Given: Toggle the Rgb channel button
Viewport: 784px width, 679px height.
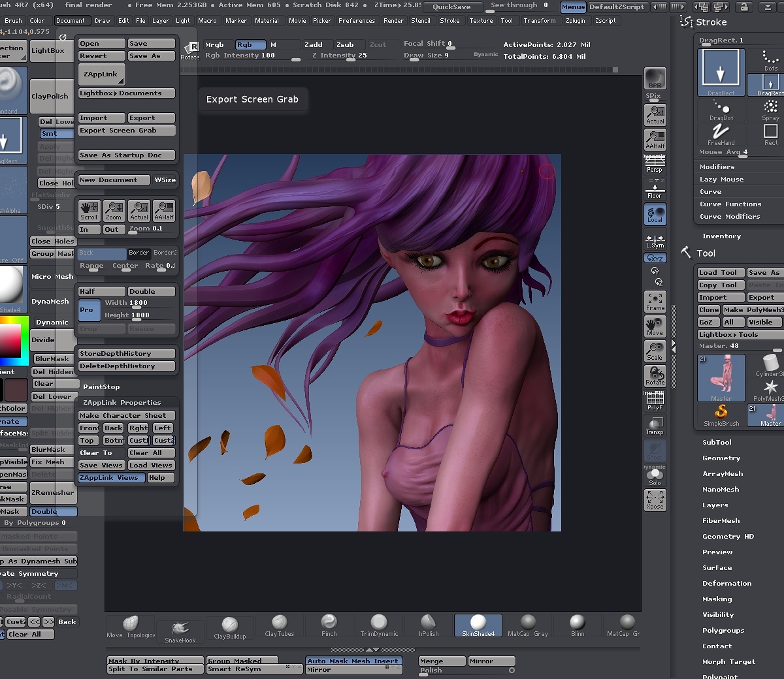Looking at the screenshot, I should tap(250, 44).
